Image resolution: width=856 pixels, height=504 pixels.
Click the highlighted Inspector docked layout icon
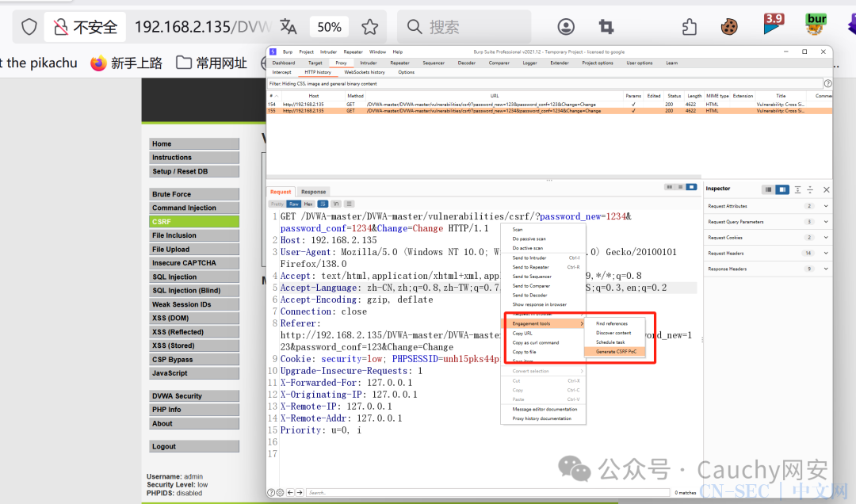coord(782,189)
